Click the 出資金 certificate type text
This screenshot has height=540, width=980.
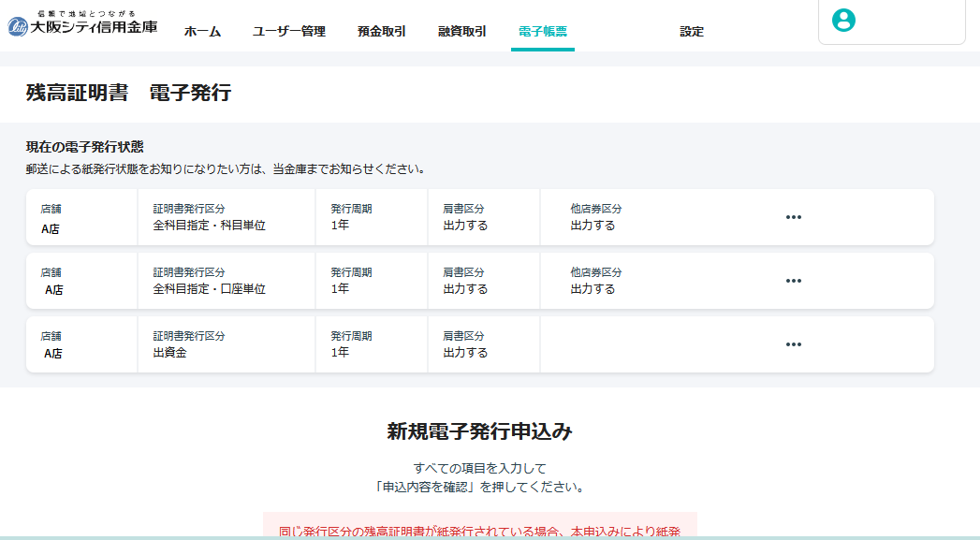170,353
